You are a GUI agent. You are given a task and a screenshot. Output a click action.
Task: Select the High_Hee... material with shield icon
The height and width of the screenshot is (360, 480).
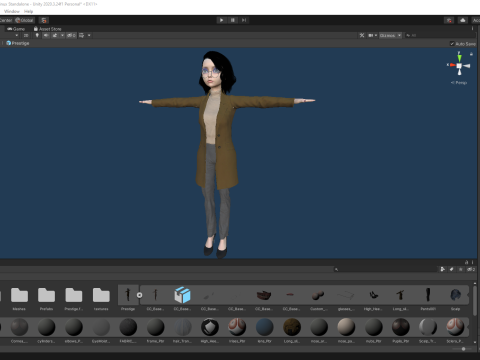coord(210,330)
